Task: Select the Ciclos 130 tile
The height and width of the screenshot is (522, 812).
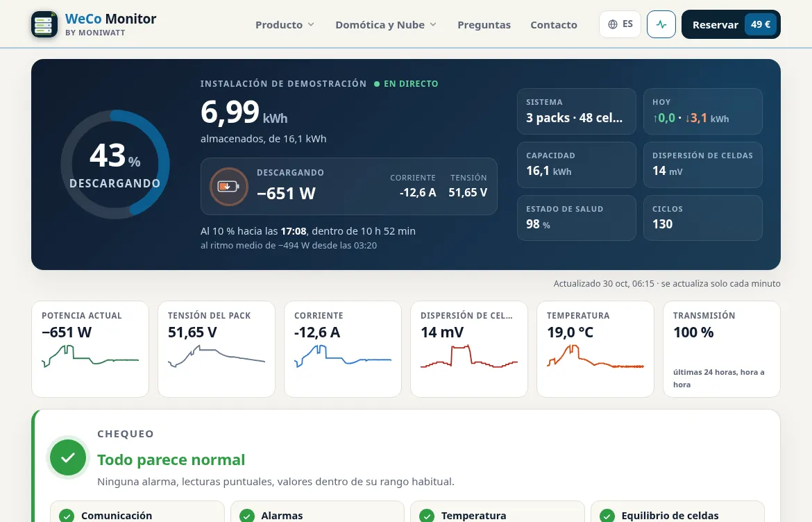Action: click(703, 218)
